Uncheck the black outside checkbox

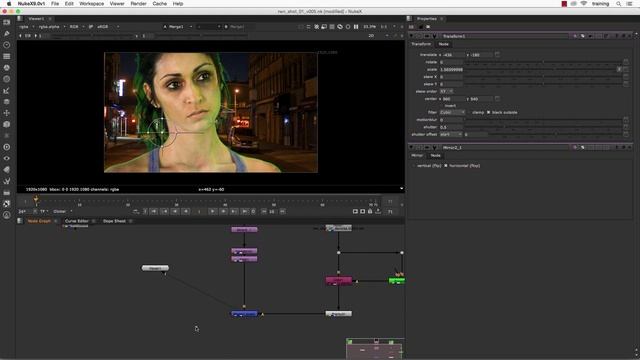[488, 112]
